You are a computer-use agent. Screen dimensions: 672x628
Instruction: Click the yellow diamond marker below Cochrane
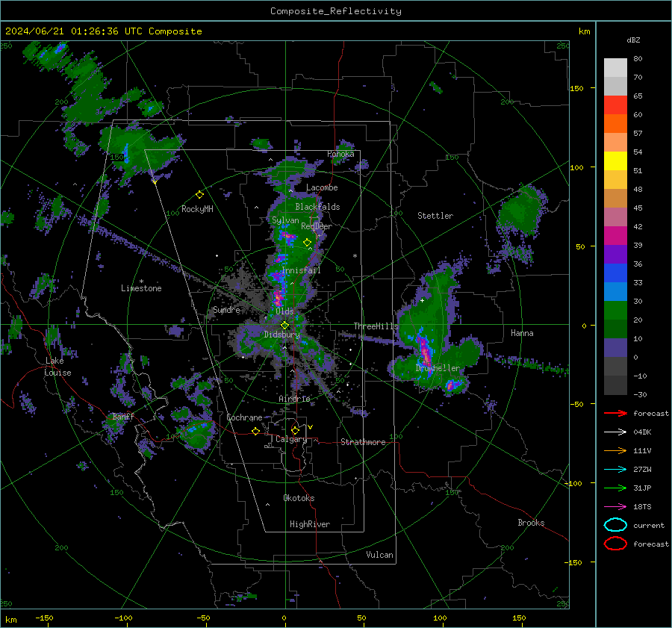[255, 431]
